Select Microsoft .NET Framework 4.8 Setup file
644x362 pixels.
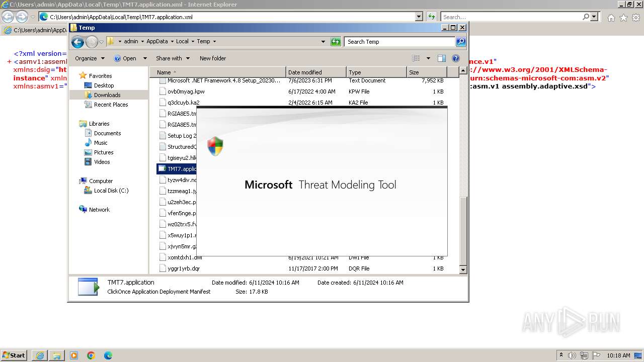pyautogui.click(x=224, y=80)
